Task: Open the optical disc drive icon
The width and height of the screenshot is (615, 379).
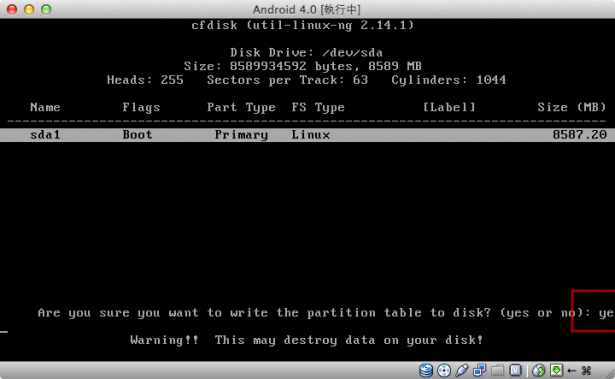Action: (x=444, y=370)
